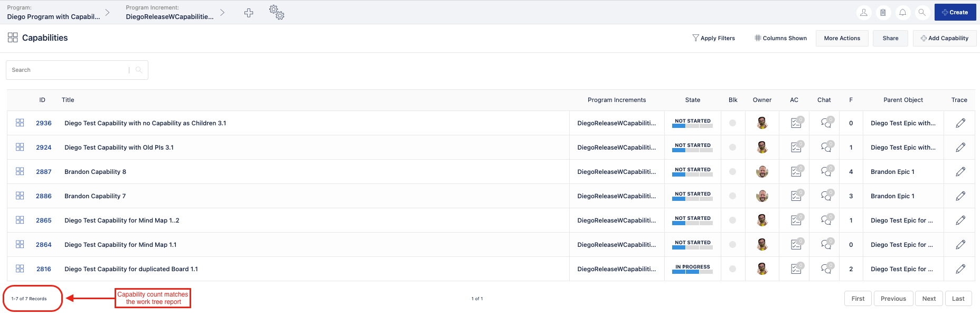This screenshot has width=980, height=314.
Task: Open capability ID 2924 link
Action: pos(44,147)
